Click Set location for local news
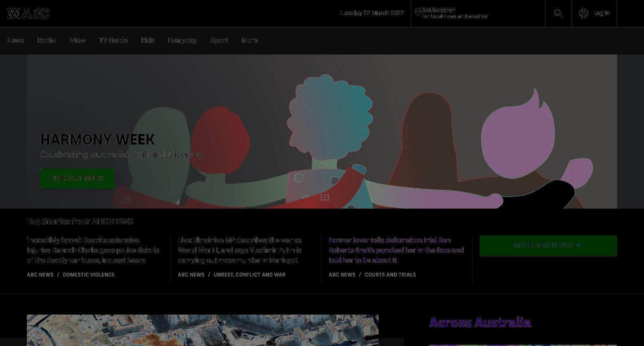This screenshot has width=644, height=346. point(454,13)
